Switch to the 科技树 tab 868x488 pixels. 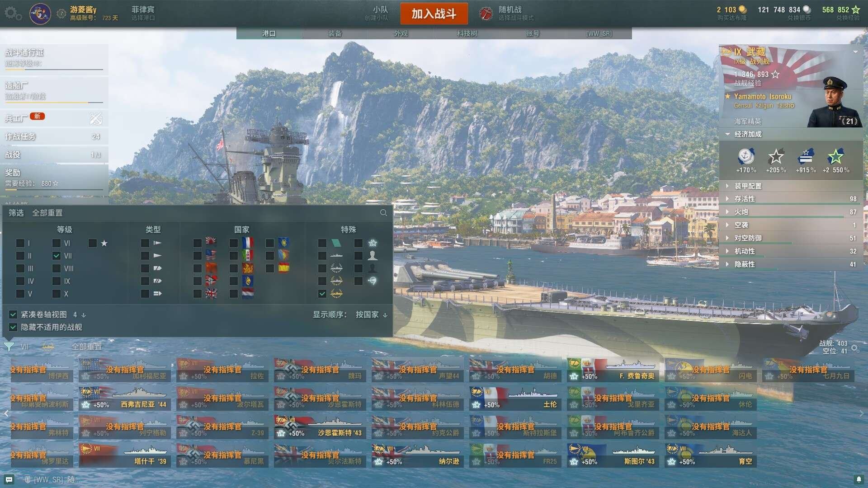[467, 33]
